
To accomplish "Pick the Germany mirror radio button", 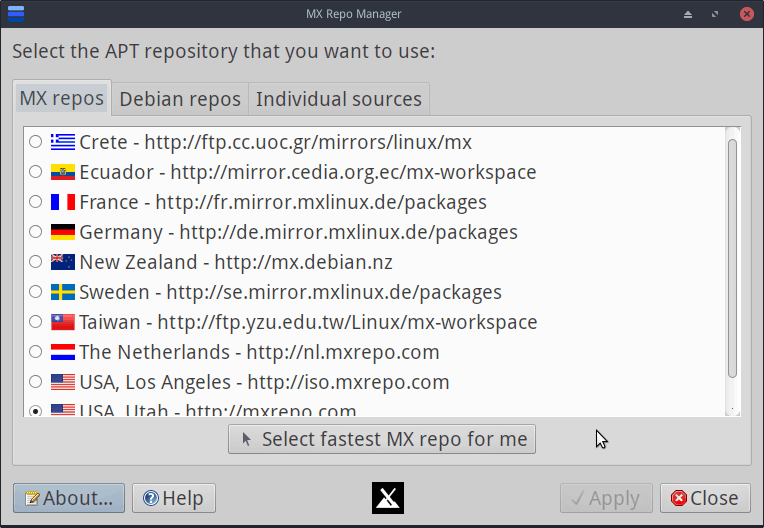I will 36,231.
